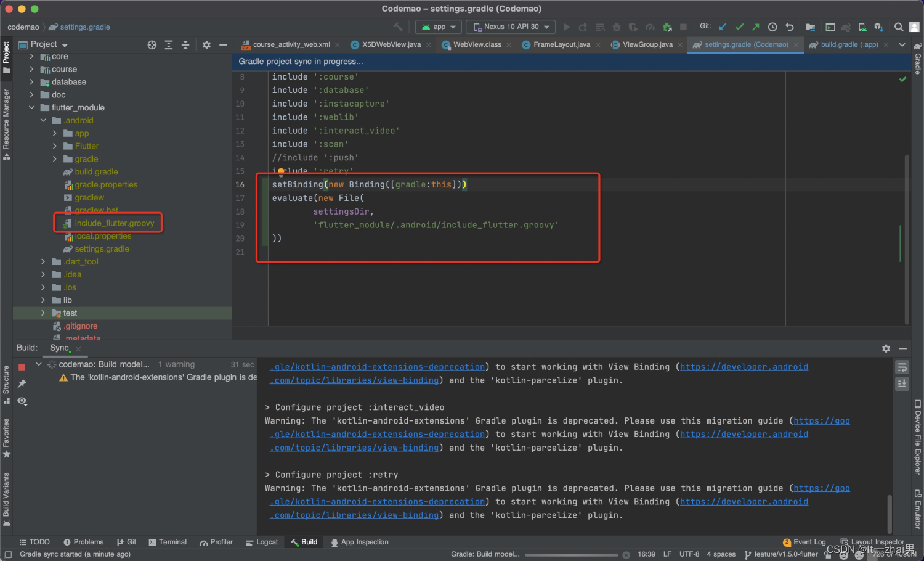This screenshot has width=924, height=561.
Task: Click the Attach Debugger to Android Process icon
Action: pos(667,27)
